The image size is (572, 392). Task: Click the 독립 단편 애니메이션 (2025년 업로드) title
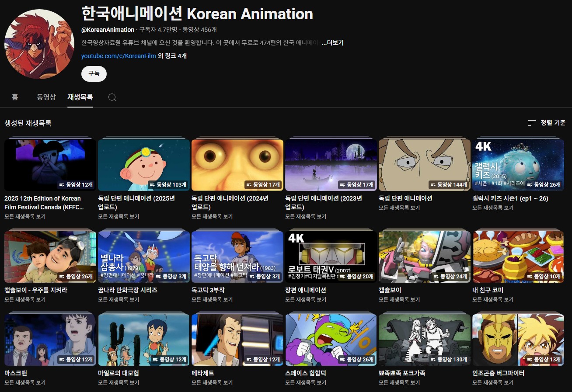pyautogui.click(x=136, y=202)
